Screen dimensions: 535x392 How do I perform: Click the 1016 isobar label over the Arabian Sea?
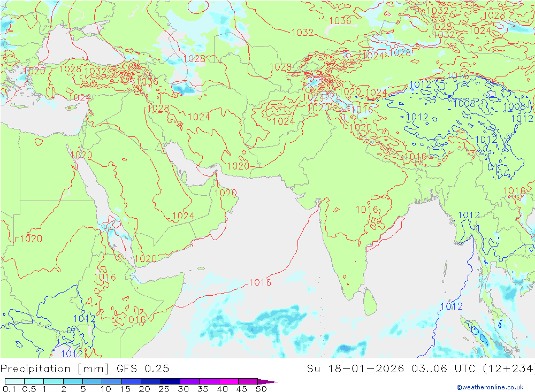click(260, 282)
